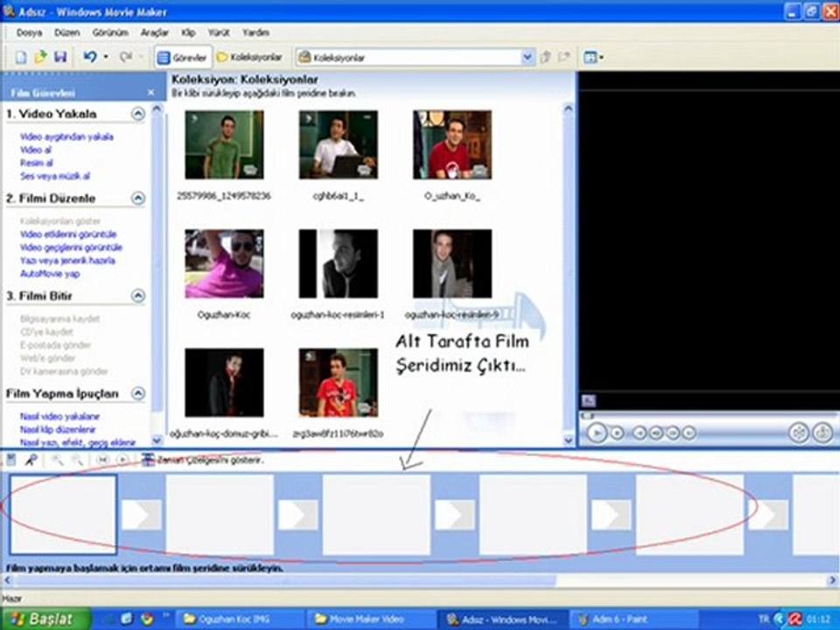Toggle the Görevler tasks pane button
Viewport: 840px width, 630px height.
(182, 58)
